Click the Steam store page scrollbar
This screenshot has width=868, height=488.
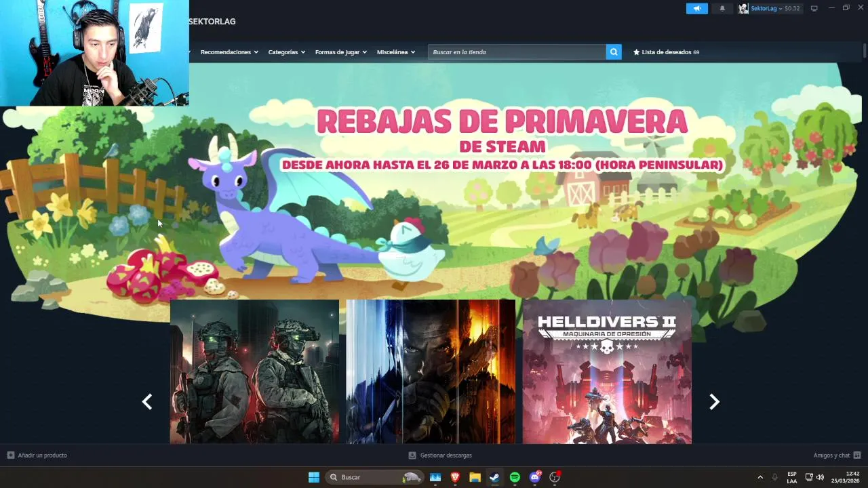tap(865, 51)
